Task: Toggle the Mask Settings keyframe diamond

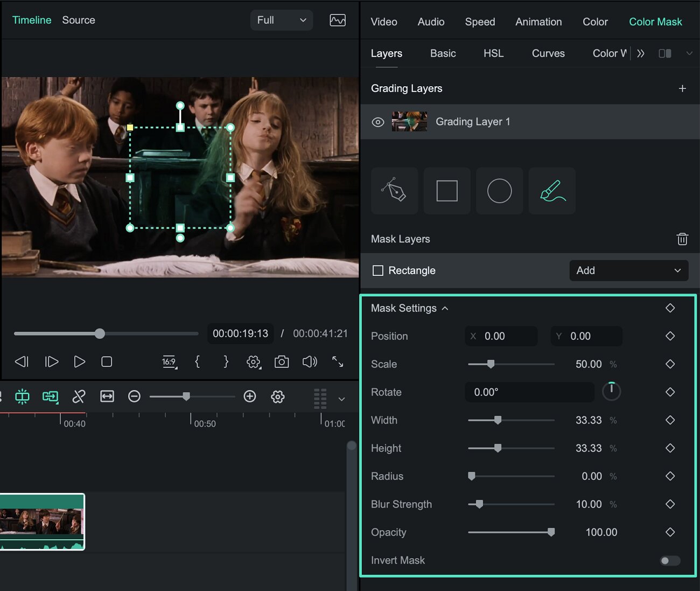Action: [670, 308]
